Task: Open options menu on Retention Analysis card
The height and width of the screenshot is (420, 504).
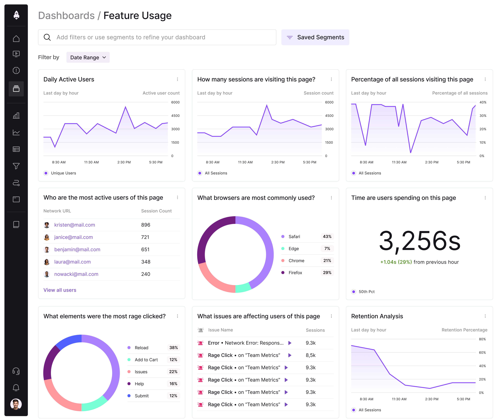Action: click(x=485, y=316)
